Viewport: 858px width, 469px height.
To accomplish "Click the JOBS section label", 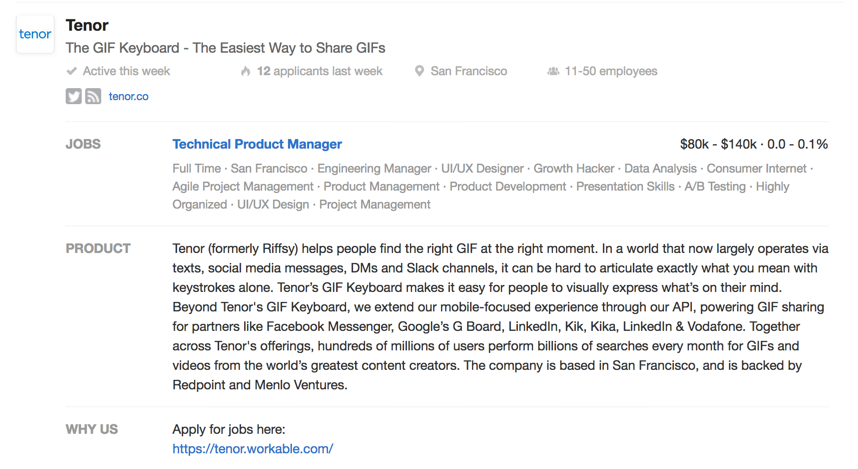I will [x=83, y=144].
